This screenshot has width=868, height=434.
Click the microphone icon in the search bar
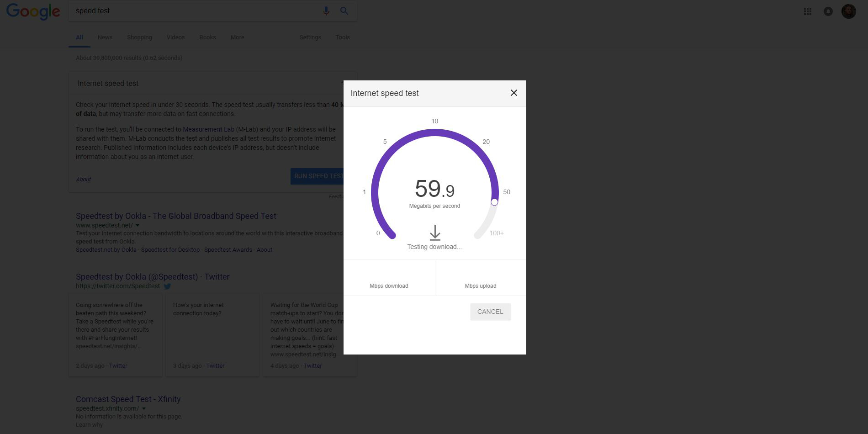326,11
